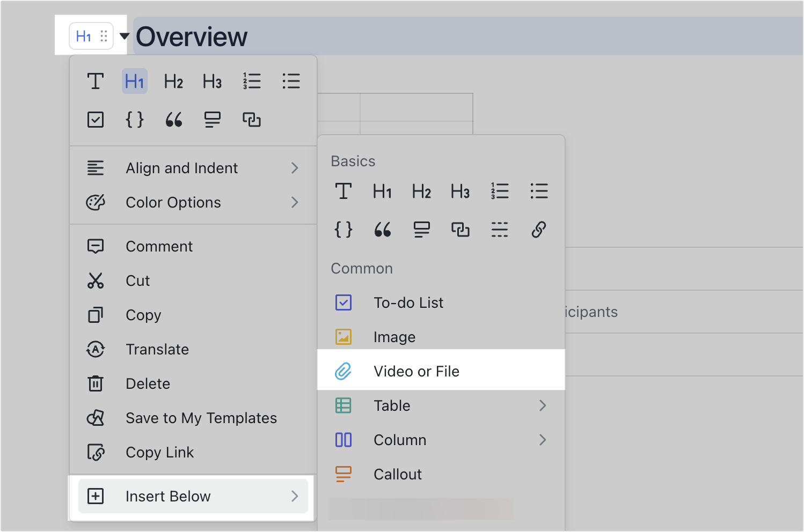
Task: Insert a To-do List block
Action: [408, 302]
